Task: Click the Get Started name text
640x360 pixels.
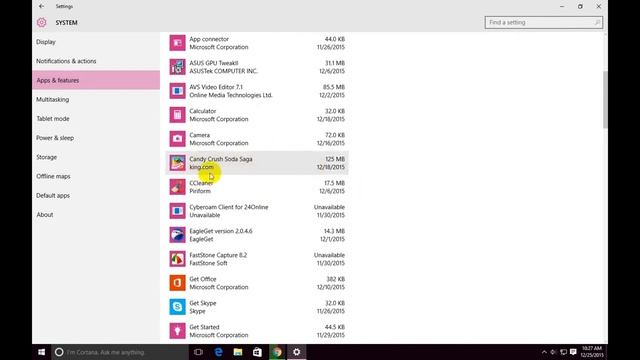Action: point(204,327)
